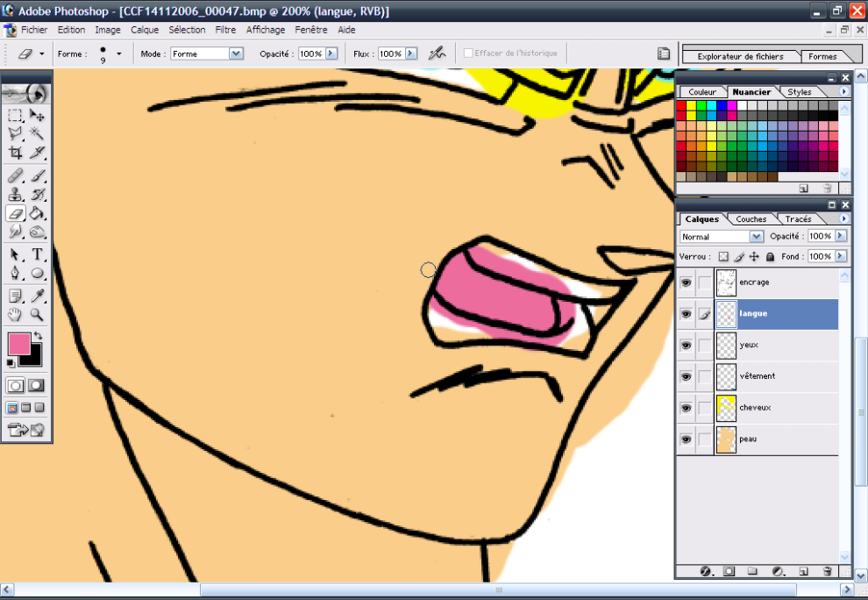Select the History Brush tool
Viewport: 868px width, 600px height.
click(x=37, y=195)
